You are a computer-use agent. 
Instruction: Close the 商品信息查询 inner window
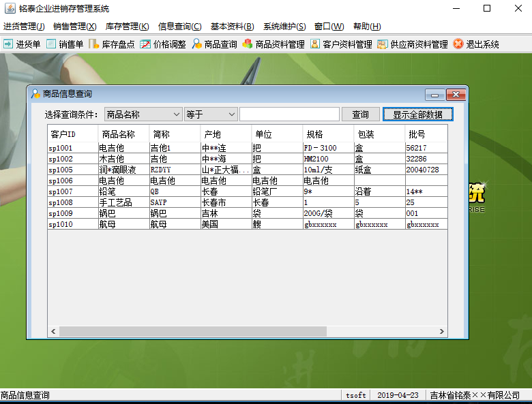pos(456,95)
